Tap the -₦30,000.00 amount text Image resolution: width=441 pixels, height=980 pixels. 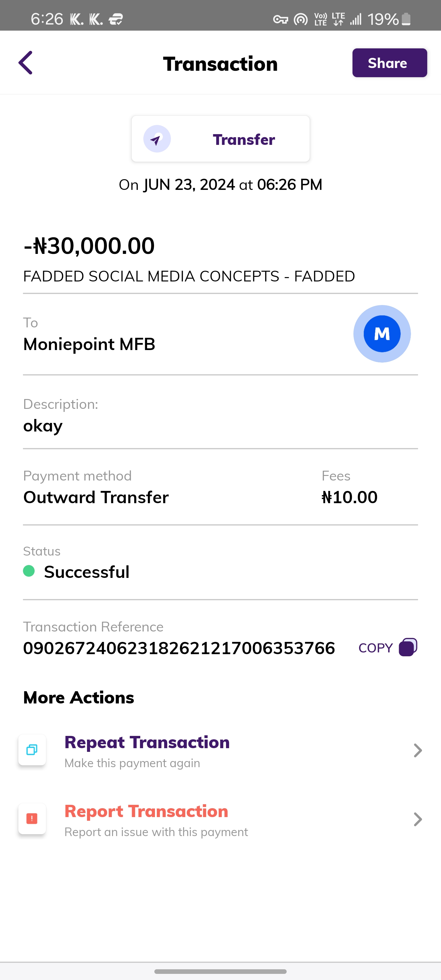pyautogui.click(x=89, y=245)
